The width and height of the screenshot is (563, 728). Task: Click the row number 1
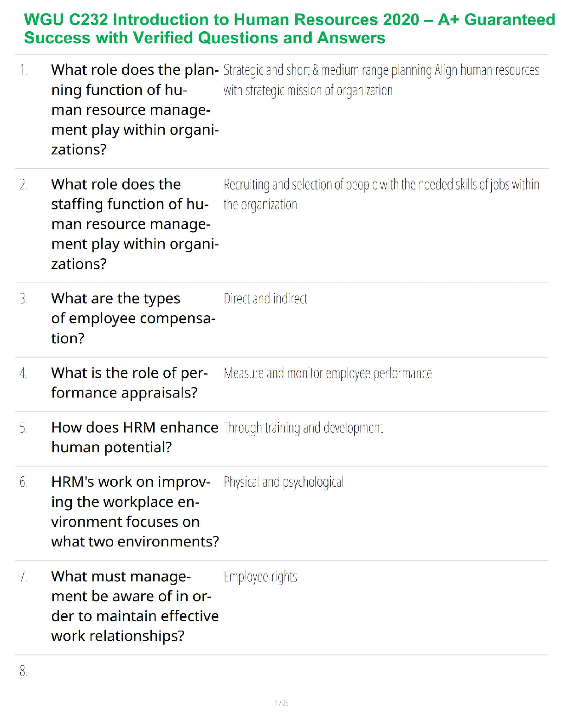[23, 70]
